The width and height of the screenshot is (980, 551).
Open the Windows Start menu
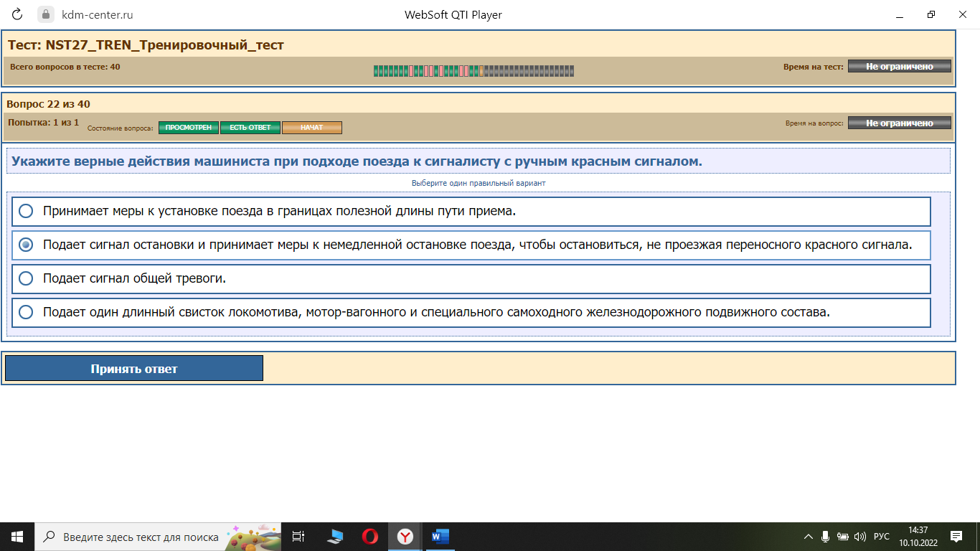pyautogui.click(x=17, y=536)
